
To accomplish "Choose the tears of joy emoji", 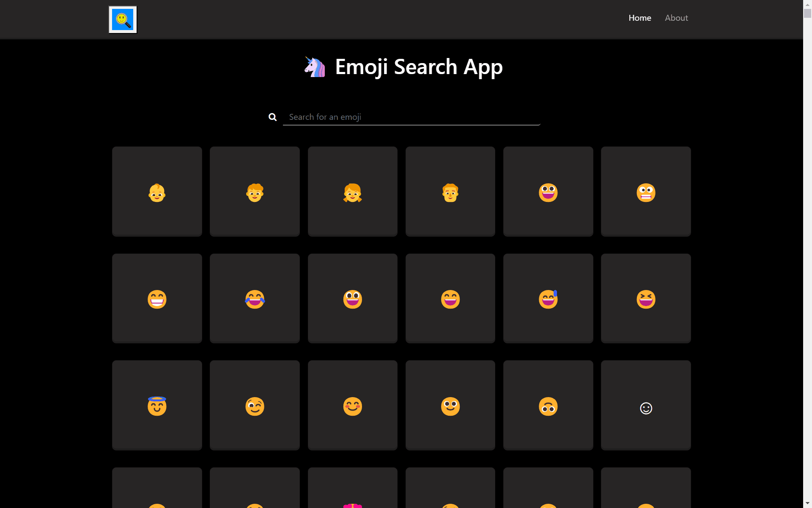I will coord(255,298).
